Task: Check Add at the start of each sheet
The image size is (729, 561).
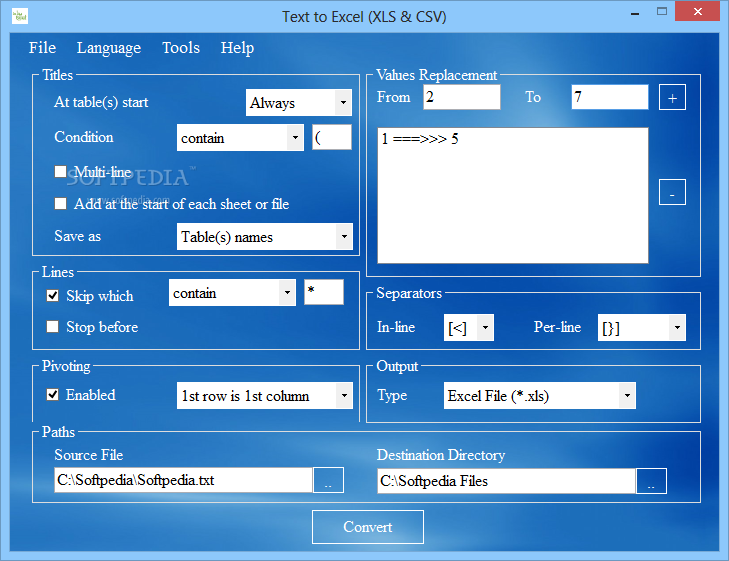Action: click(x=60, y=204)
